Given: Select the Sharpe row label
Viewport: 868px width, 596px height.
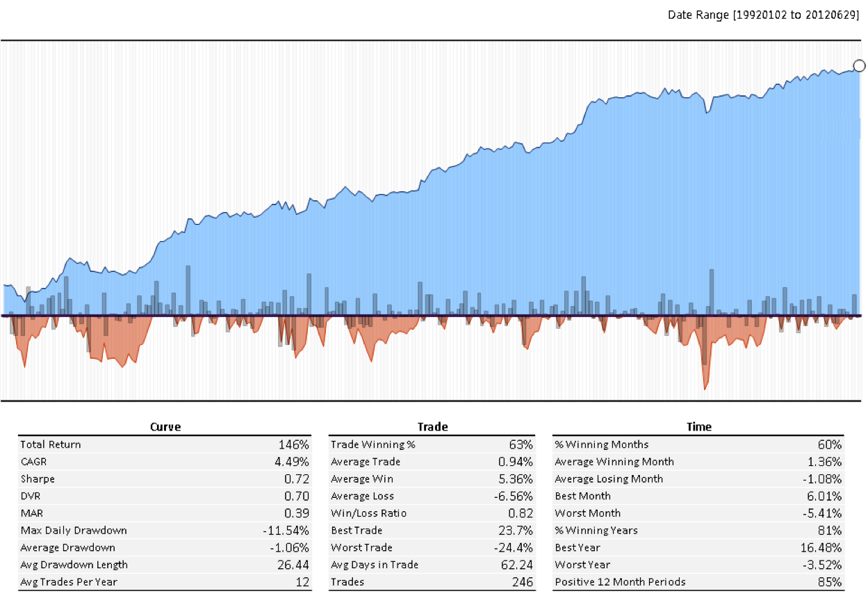Looking at the screenshot, I should pyautogui.click(x=38, y=479).
